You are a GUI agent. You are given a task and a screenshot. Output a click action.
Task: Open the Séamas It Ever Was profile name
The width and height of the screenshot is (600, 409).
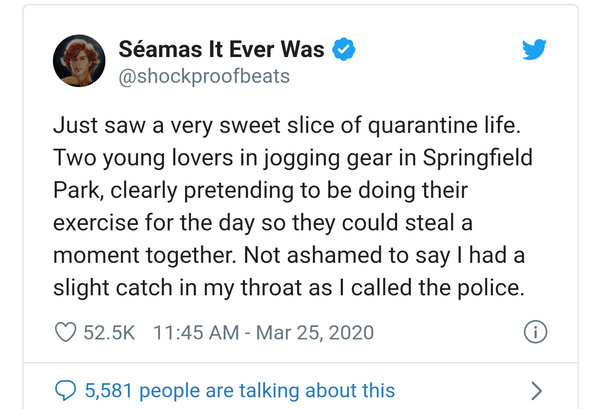pos(221,49)
